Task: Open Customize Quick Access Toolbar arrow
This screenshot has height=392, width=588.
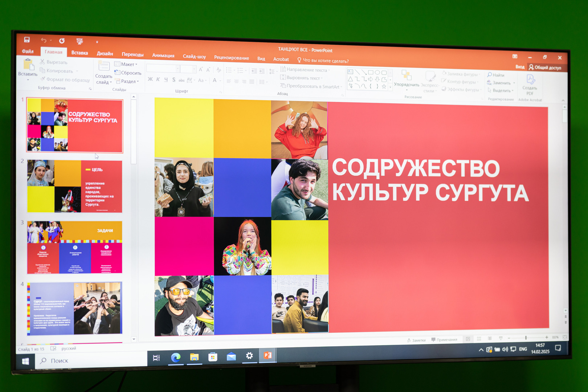Action: click(97, 42)
